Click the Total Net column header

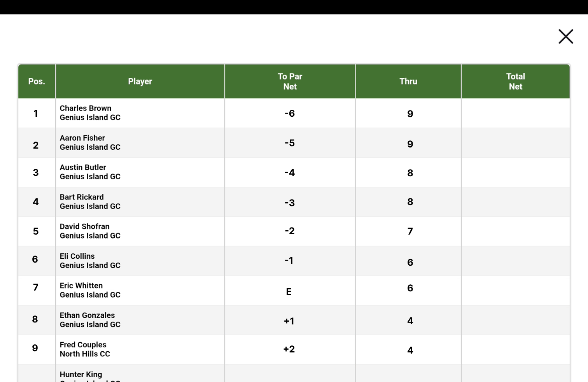515,81
